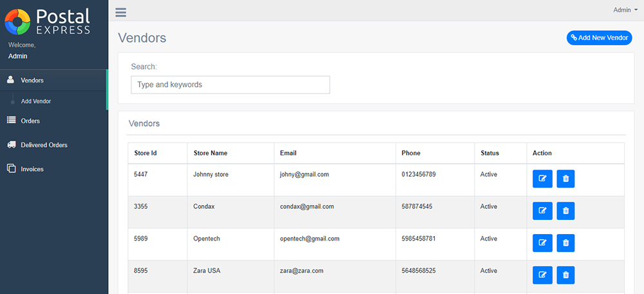Open the Invoices page

point(53,169)
